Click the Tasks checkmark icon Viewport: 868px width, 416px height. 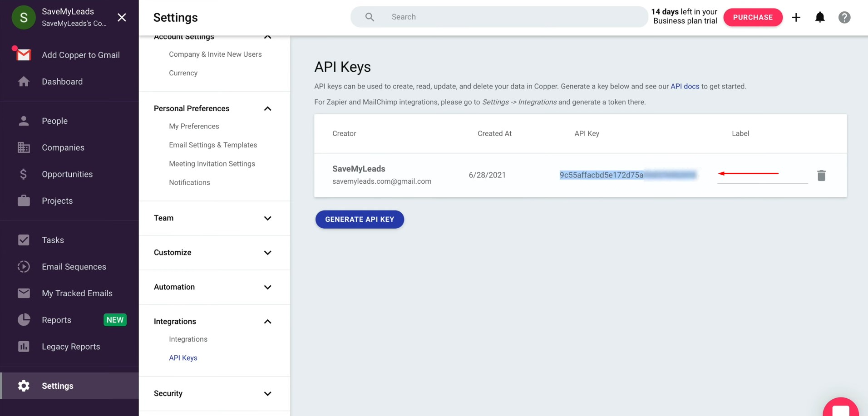[x=24, y=240]
